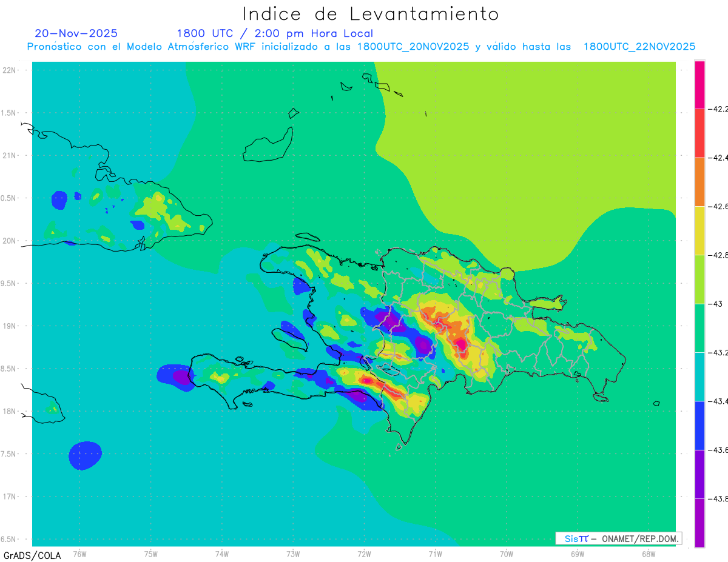Click the legend value "-42.4"
Image resolution: width=728 pixels, height=562 pixels.
click(x=719, y=158)
